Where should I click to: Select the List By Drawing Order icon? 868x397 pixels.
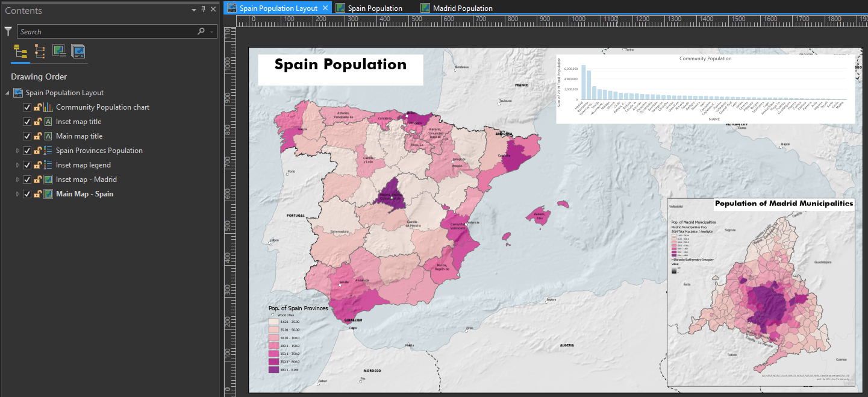(20, 51)
